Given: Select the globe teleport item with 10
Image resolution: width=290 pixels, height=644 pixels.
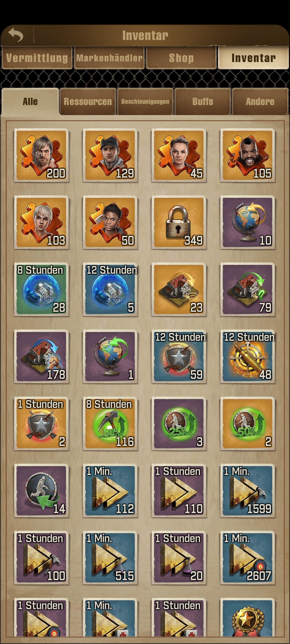Looking at the screenshot, I should click(x=248, y=222).
